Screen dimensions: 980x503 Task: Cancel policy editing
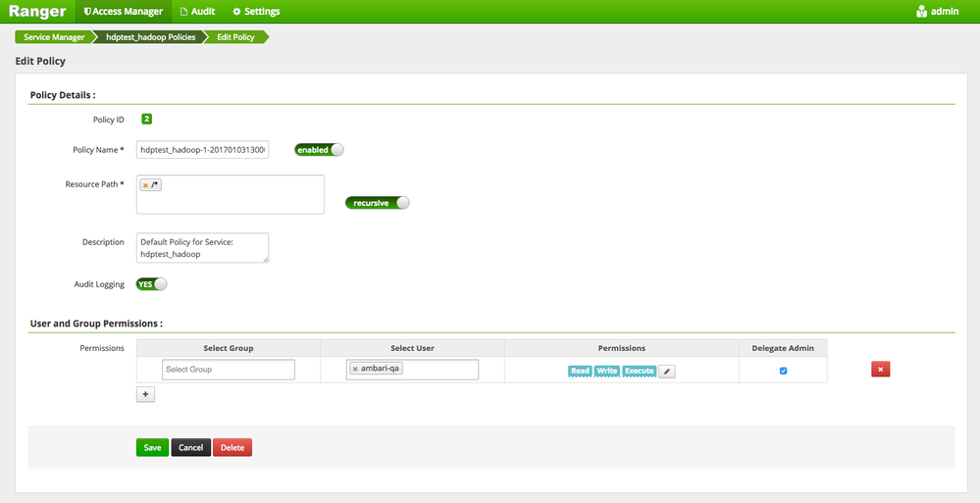tap(190, 447)
